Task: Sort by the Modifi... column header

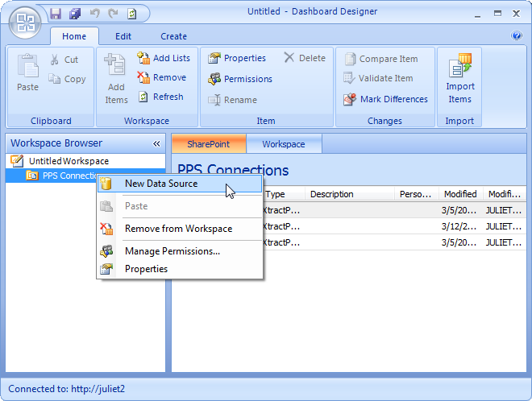Action: pos(505,194)
